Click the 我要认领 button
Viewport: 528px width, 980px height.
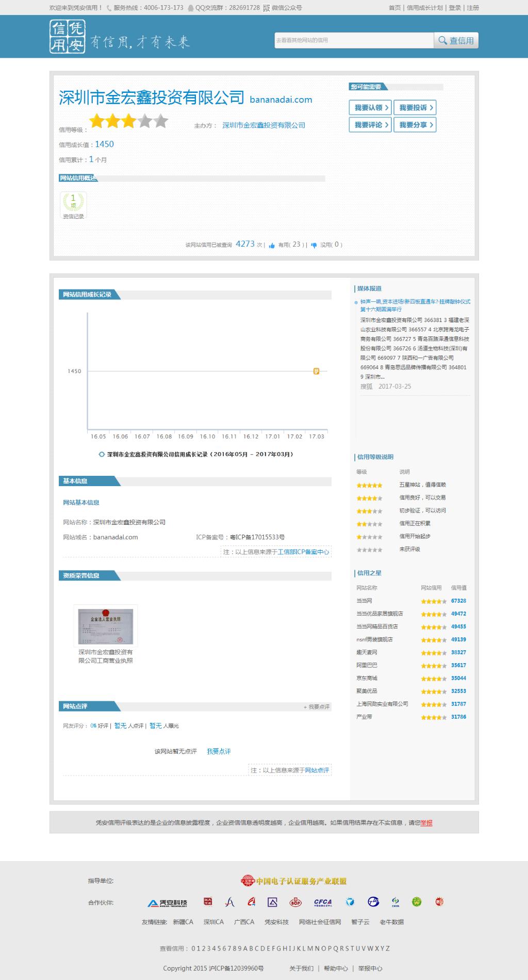(370, 107)
